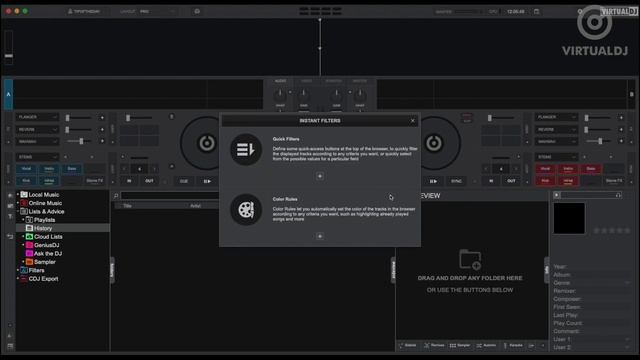640x360 pixels.
Task: Open the Sampler folder in sidebar
Action: (44, 262)
